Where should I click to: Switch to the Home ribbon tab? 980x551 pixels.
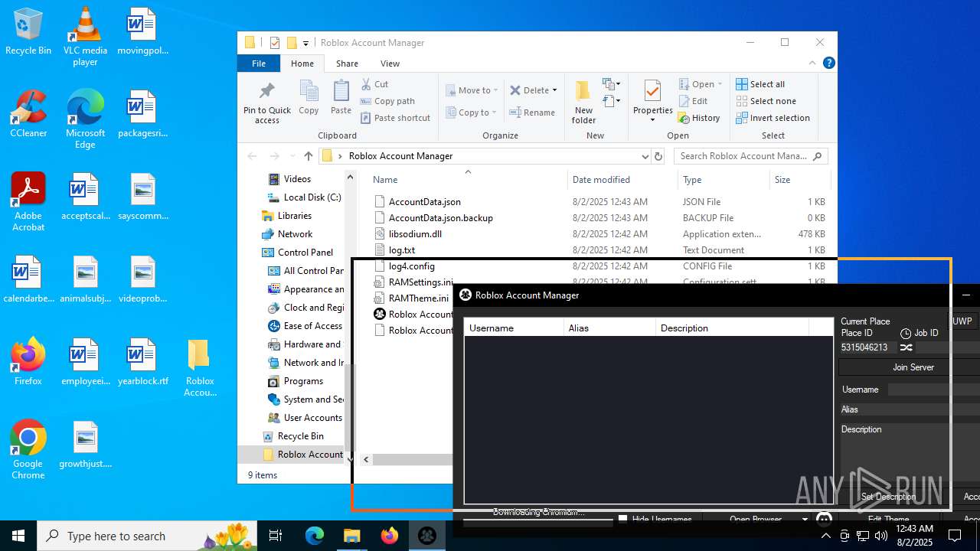point(302,64)
